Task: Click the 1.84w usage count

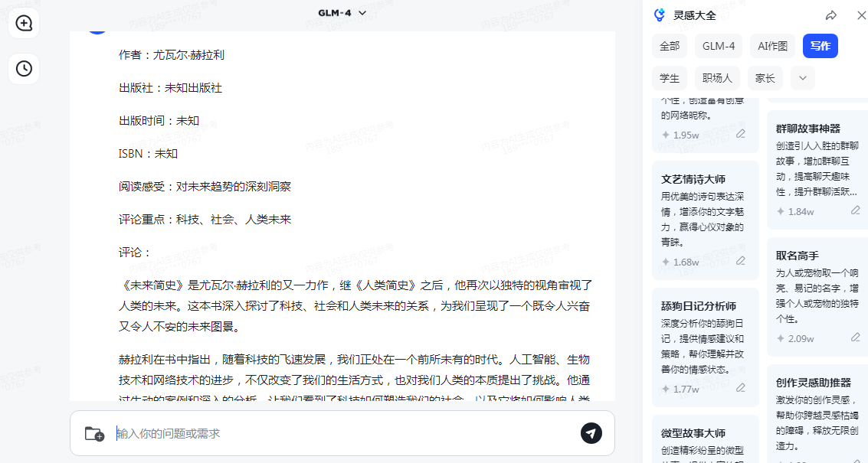Action: [801, 212]
